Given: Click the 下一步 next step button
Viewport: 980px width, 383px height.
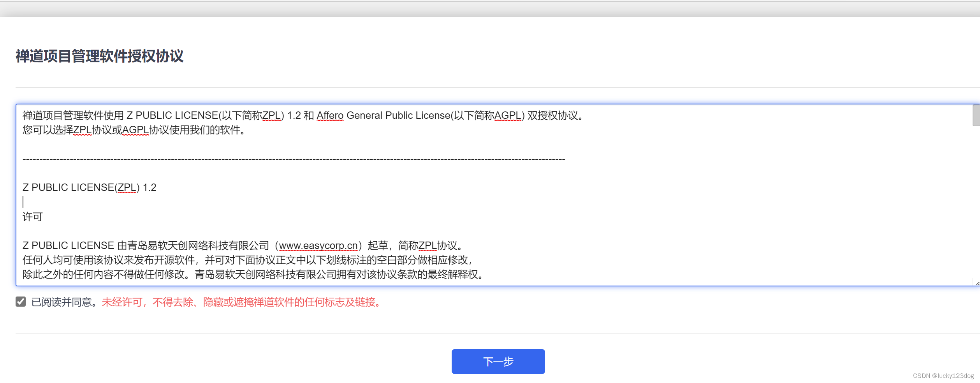Looking at the screenshot, I should tap(498, 361).
